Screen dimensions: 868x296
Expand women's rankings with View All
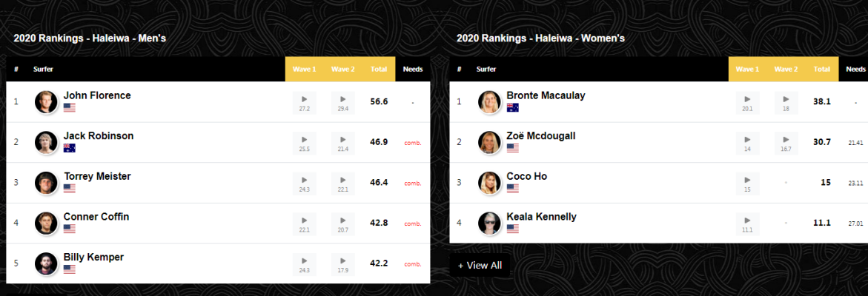click(x=480, y=265)
